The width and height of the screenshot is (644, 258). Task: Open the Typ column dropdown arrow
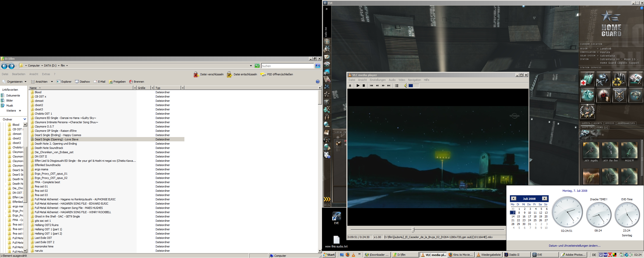point(183,88)
